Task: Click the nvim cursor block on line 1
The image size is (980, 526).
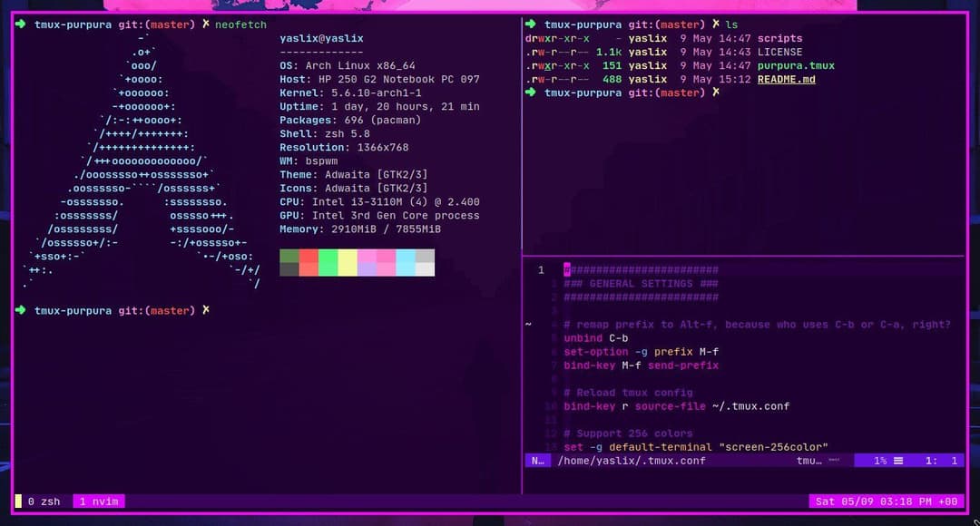Action: pyautogui.click(x=567, y=270)
